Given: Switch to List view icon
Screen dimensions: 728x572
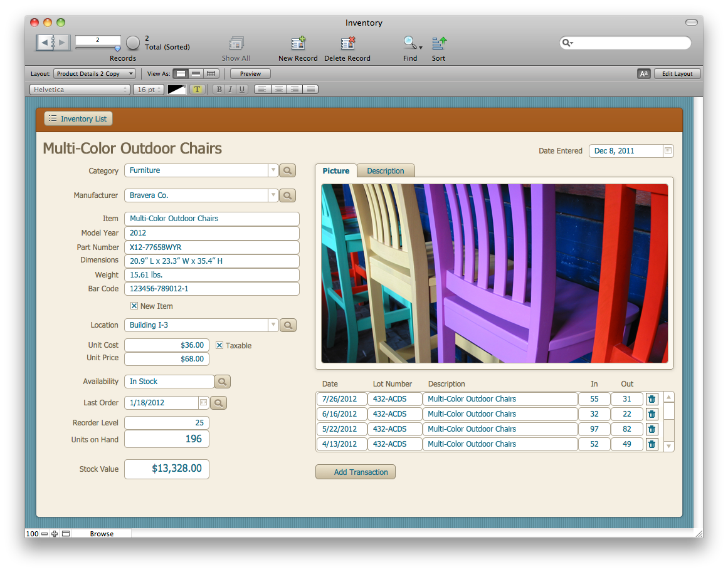Looking at the screenshot, I should [x=196, y=74].
